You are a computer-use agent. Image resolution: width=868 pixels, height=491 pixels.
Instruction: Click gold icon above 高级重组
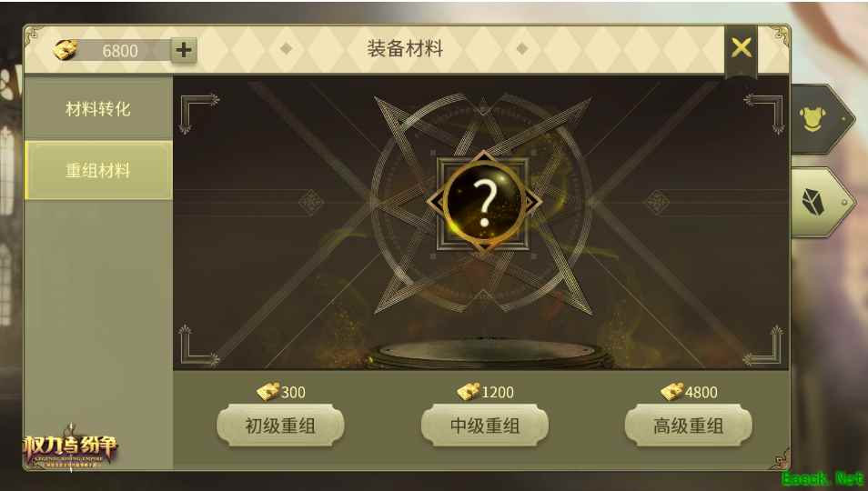(671, 392)
